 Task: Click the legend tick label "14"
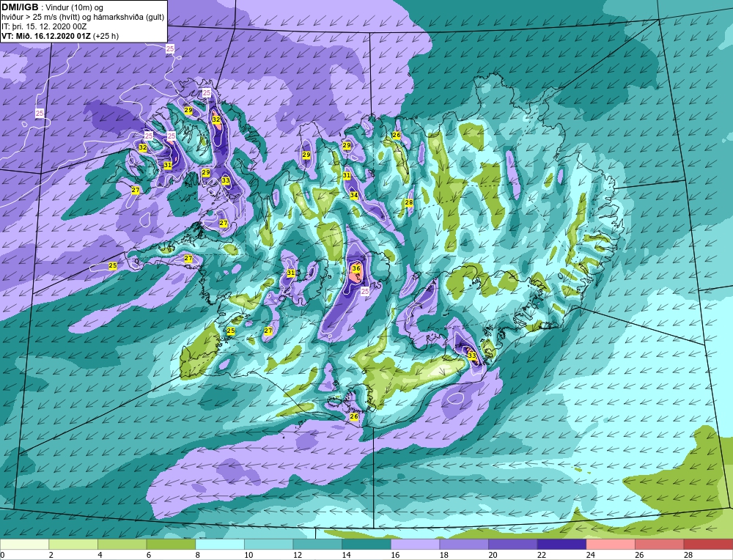[346, 555]
